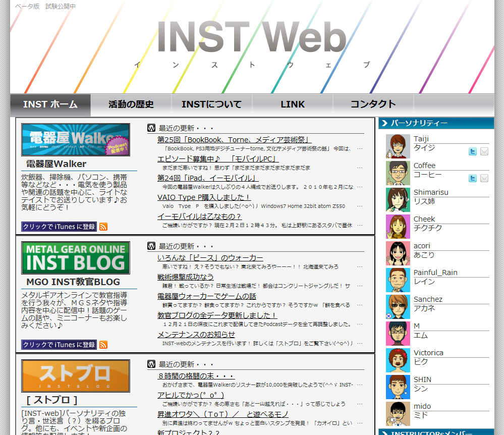
Task: Click RSS feed icon for 電器屋Walker
Action: click(103, 227)
